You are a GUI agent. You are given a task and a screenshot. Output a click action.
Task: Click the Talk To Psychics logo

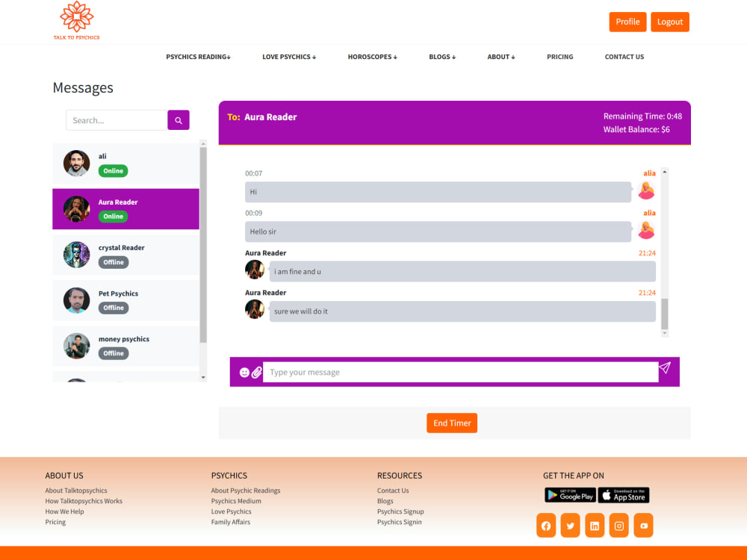pos(76,20)
